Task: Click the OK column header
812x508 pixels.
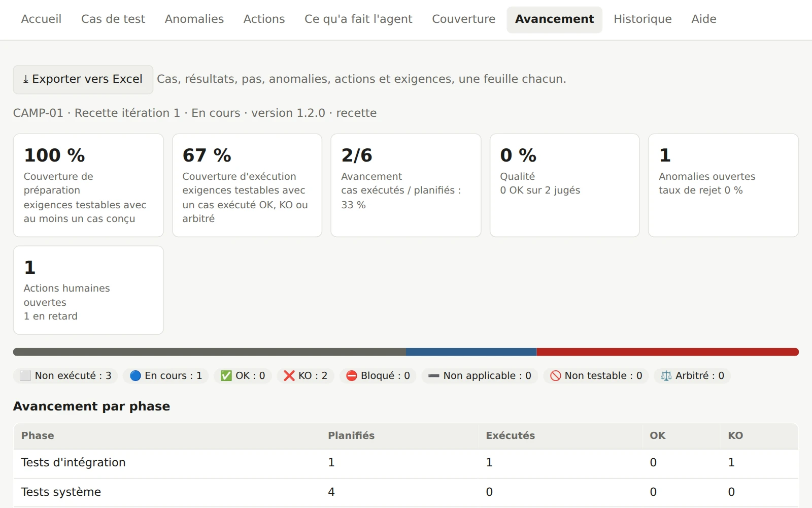Action: click(x=658, y=436)
